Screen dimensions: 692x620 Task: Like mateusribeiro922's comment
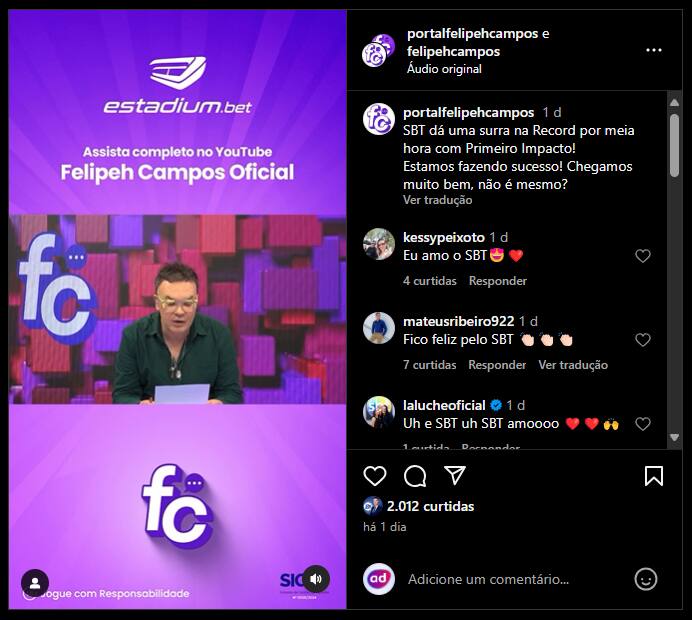(x=643, y=339)
